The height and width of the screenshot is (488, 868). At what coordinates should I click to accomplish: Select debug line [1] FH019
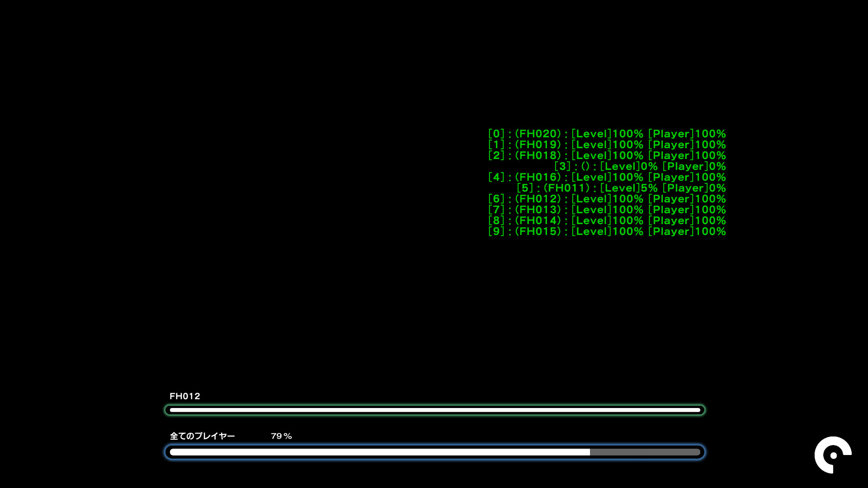tap(607, 145)
